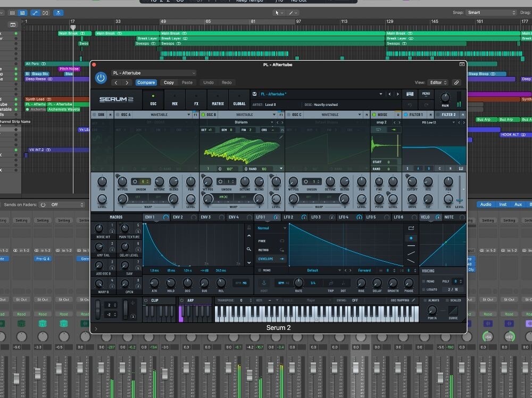Screen dimensions: 532x398
Task: Select the LFO triplet rate icon
Action: coord(330,283)
